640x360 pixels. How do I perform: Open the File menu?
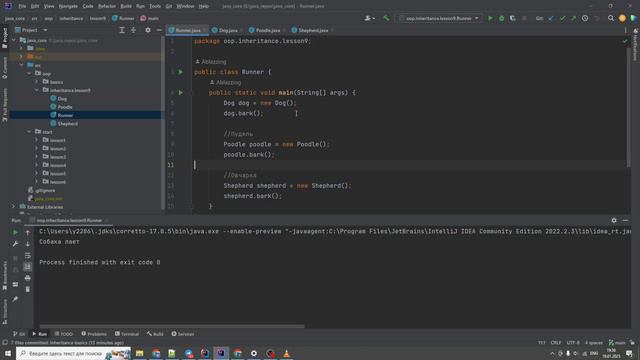(22, 6)
